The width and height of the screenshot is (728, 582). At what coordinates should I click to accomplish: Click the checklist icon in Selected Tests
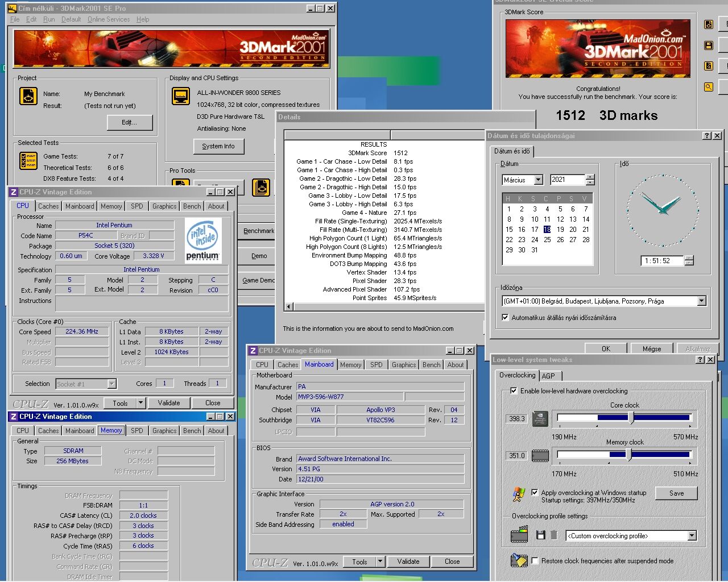[28, 161]
